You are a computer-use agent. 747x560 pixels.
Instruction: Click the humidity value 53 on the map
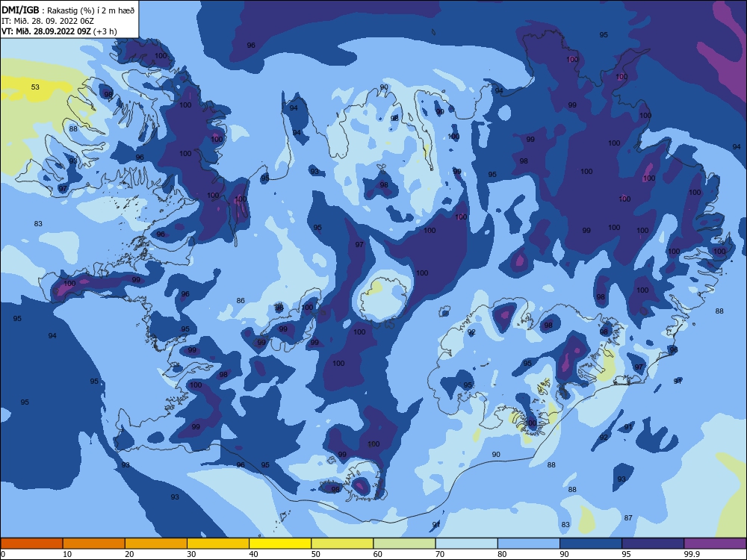(35, 87)
